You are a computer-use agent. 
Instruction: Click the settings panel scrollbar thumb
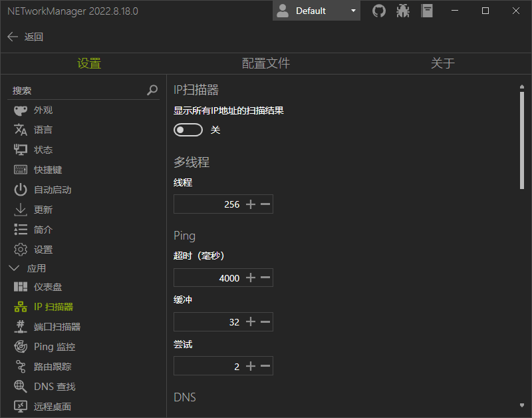522,140
